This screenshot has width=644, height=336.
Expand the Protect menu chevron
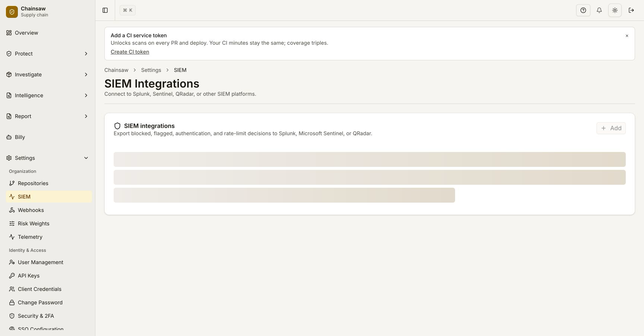click(86, 54)
